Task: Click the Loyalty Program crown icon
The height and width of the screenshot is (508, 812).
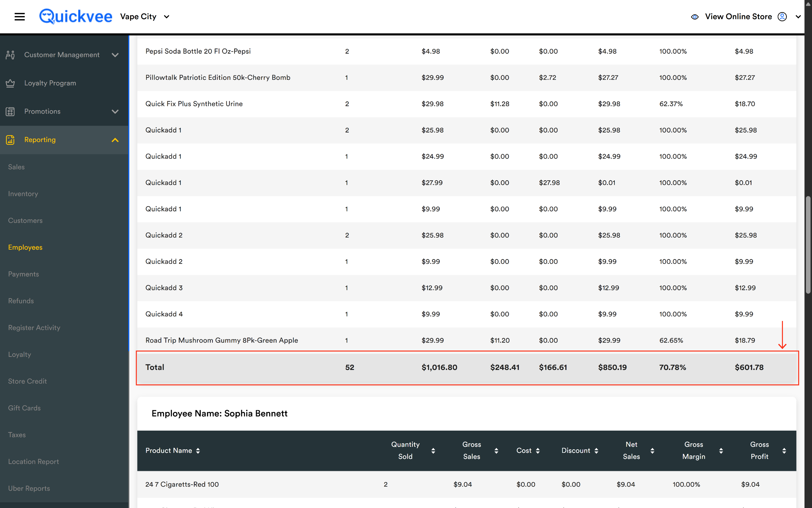Action: point(10,83)
